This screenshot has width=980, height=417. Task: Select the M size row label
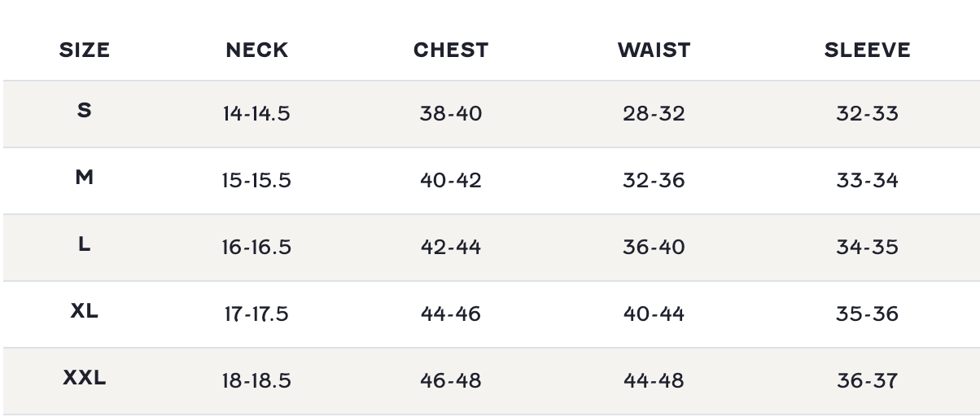(84, 178)
